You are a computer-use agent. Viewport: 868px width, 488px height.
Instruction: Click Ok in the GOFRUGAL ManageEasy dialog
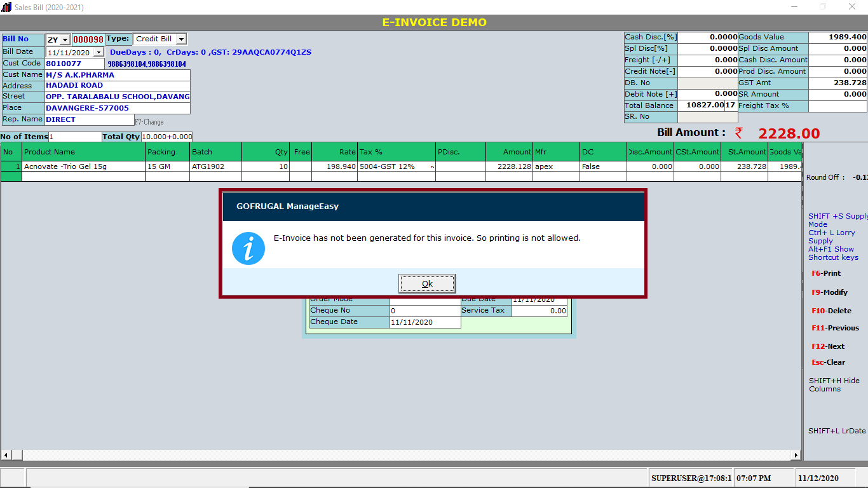pos(427,283)
